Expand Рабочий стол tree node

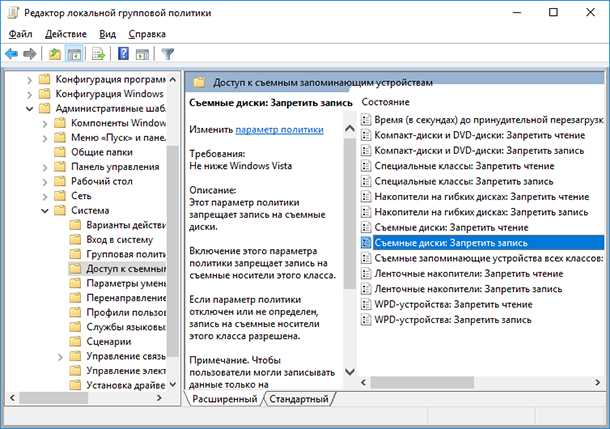(x=45, y=182)
